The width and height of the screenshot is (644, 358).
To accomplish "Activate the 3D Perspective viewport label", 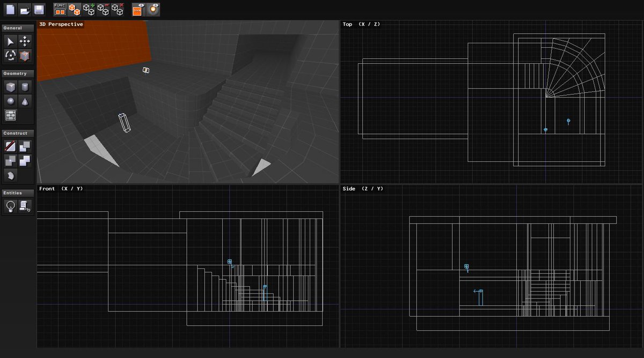I will [x=61, y=24].
